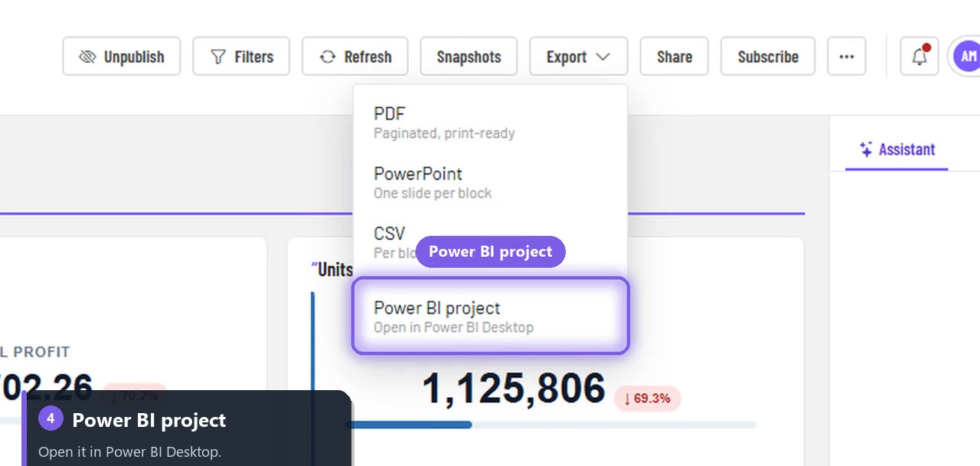Click the funnel icon beside Filters

218,57
